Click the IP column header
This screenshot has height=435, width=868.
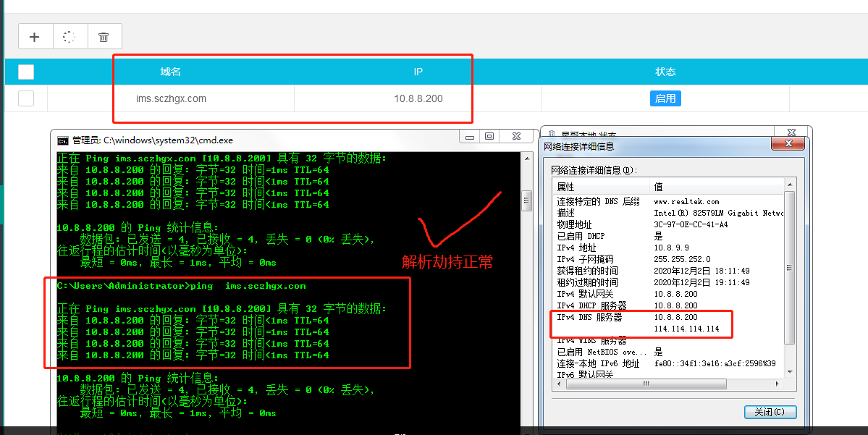click(418, 72)
